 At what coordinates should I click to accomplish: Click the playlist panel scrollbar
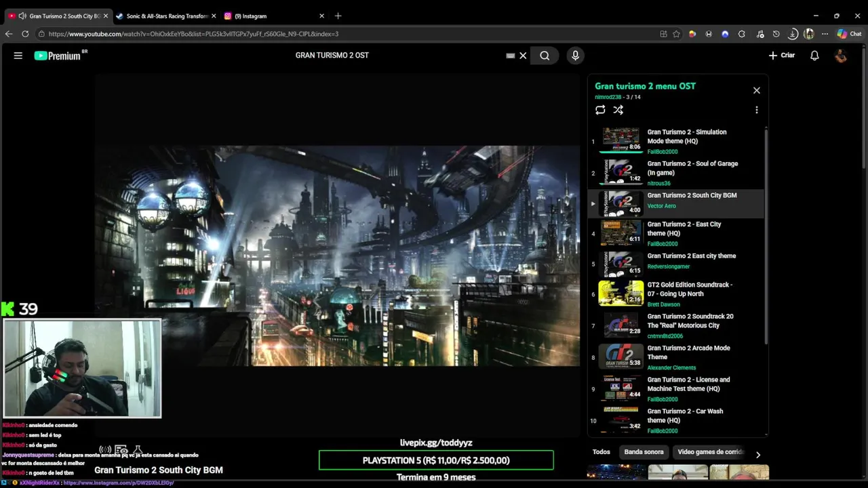pos(766,237)
